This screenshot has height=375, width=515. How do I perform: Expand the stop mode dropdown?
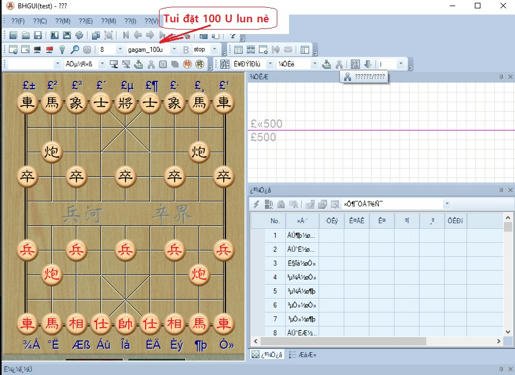pyautogui.click(x=215, y=50)
